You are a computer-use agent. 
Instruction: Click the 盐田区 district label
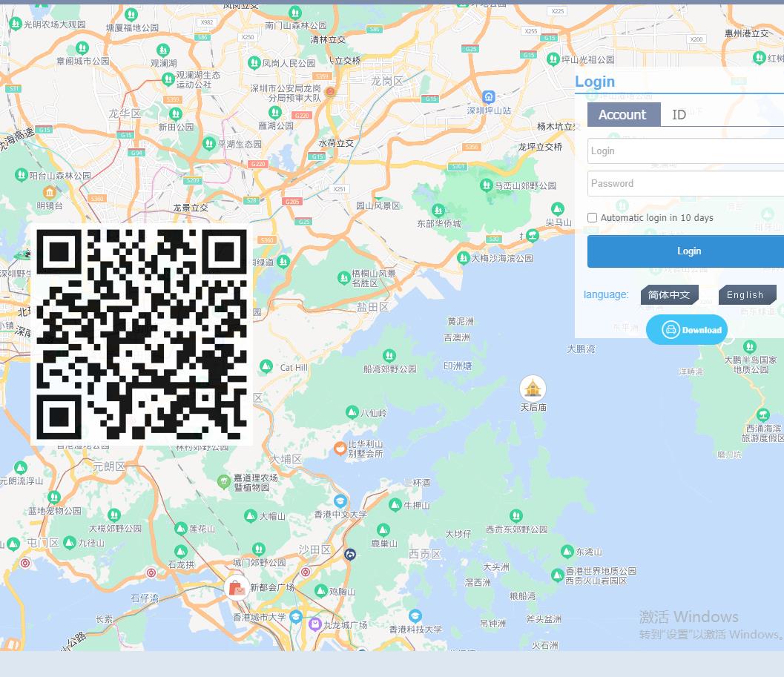tap(372, 307)
